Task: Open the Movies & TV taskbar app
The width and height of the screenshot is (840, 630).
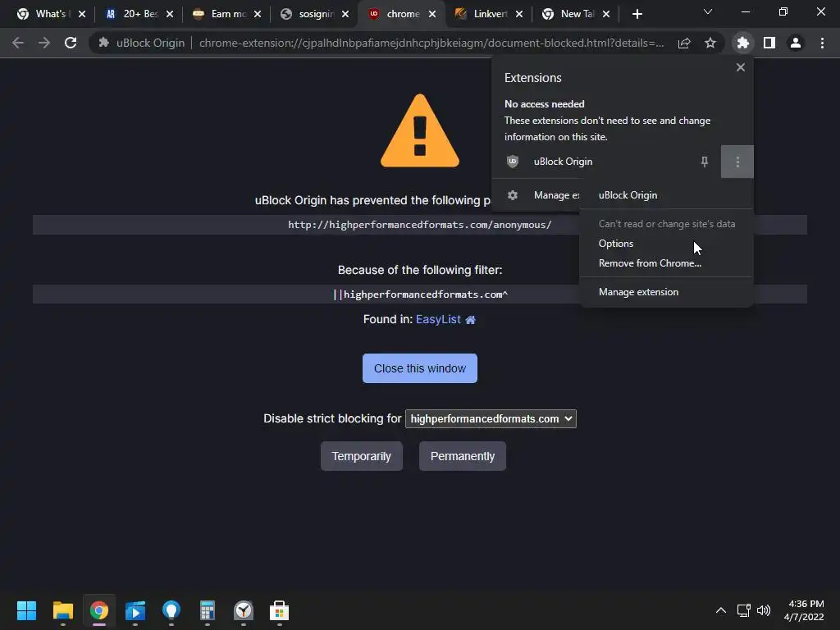Action: click(135, 610)
